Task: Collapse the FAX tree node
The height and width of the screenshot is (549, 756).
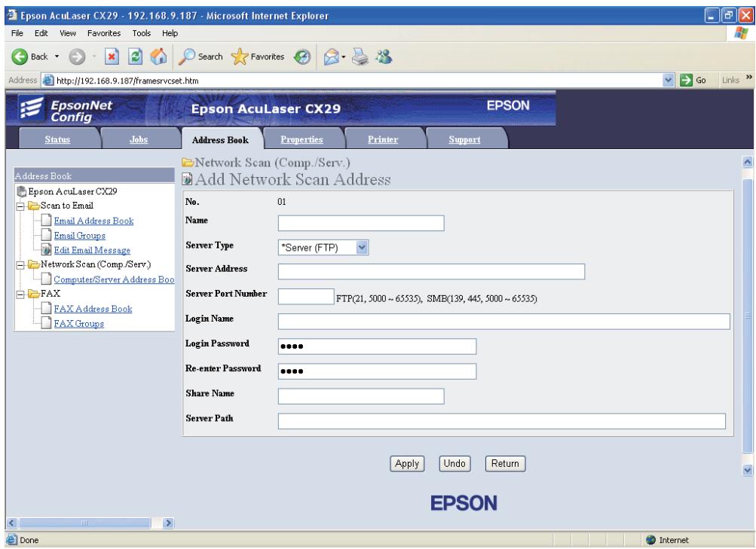Action: tap(20, 294)
